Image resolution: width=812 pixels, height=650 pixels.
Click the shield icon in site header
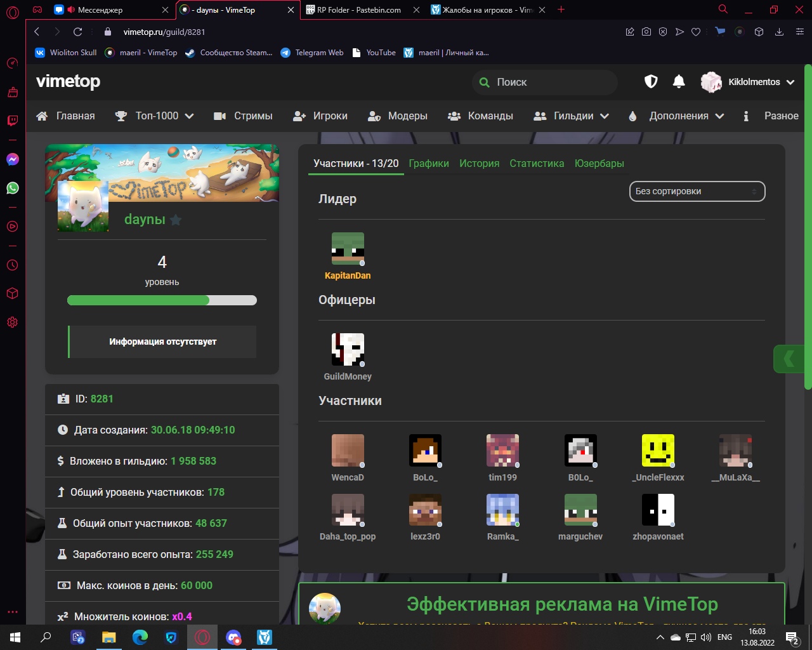[x=651, y=82]
